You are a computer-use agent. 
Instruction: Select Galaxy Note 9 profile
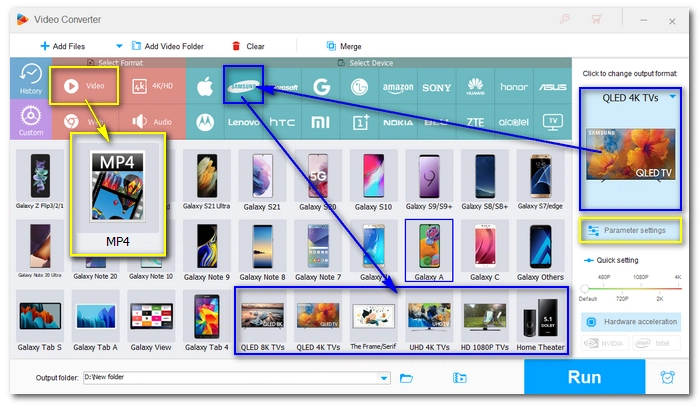[206, 251]
